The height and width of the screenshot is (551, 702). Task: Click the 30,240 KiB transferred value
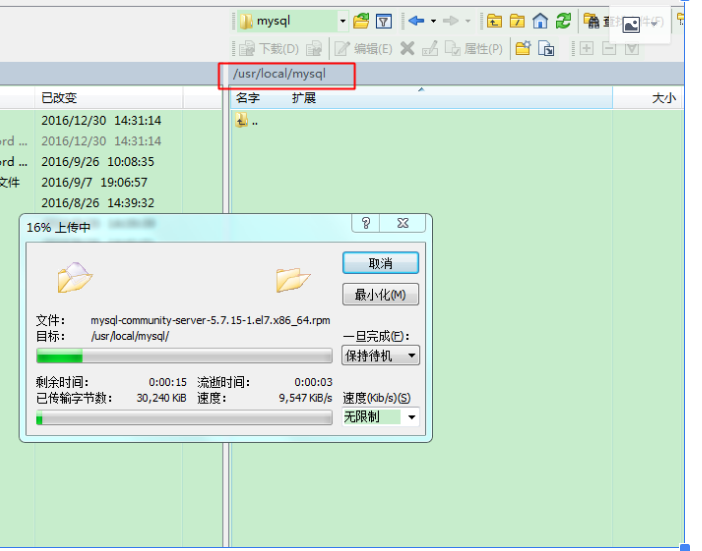[161, 397]
